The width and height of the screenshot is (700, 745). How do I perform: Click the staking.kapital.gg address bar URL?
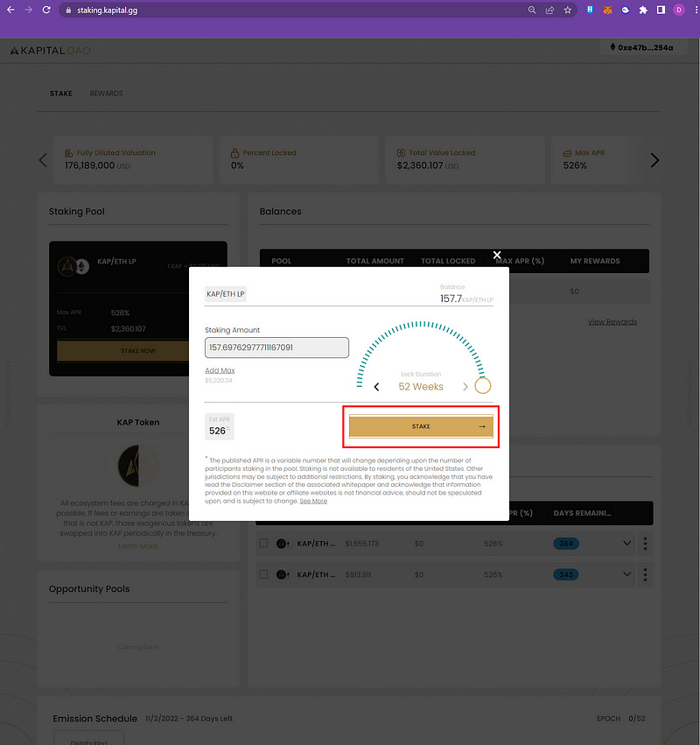point(108,10)
